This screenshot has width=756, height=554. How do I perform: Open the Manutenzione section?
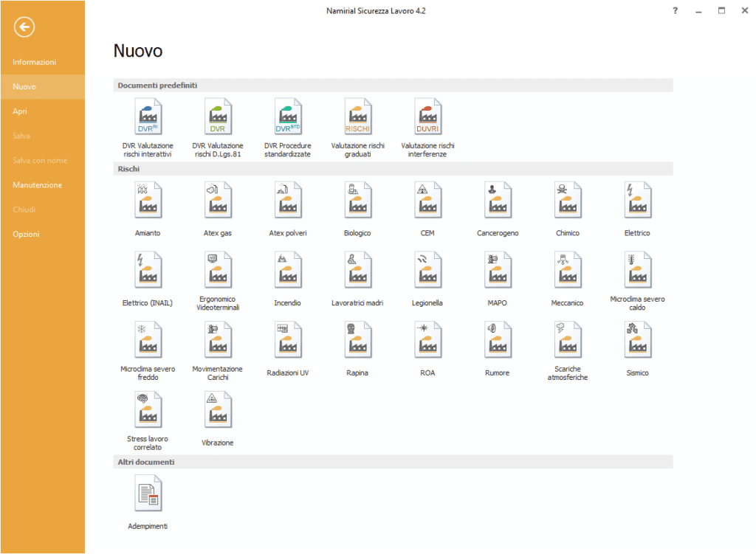tap(37, 185)
